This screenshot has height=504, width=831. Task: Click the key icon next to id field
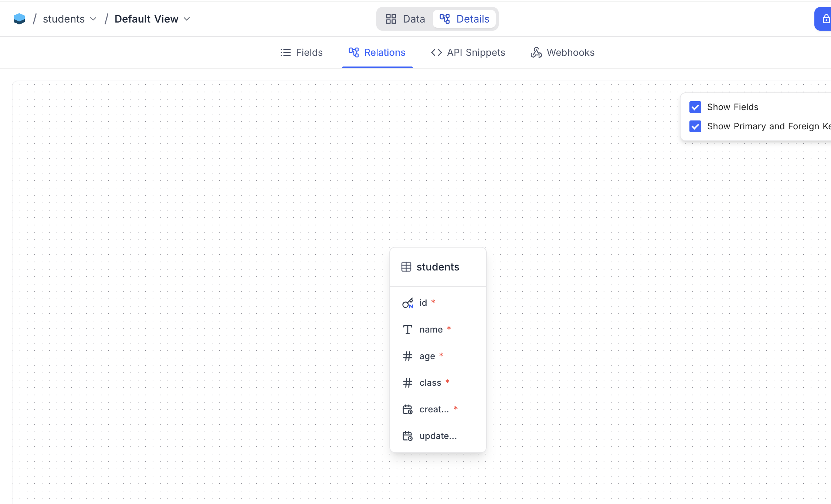point(407,303)
